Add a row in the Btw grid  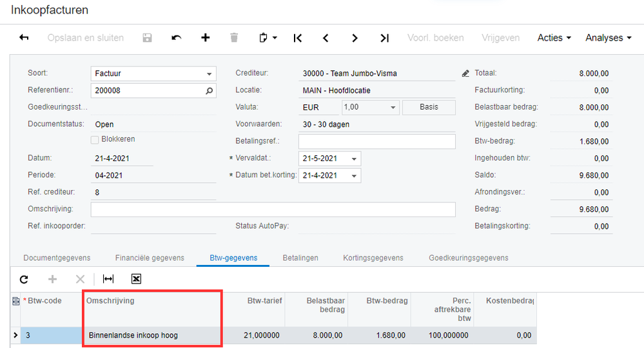coord(53,280)
